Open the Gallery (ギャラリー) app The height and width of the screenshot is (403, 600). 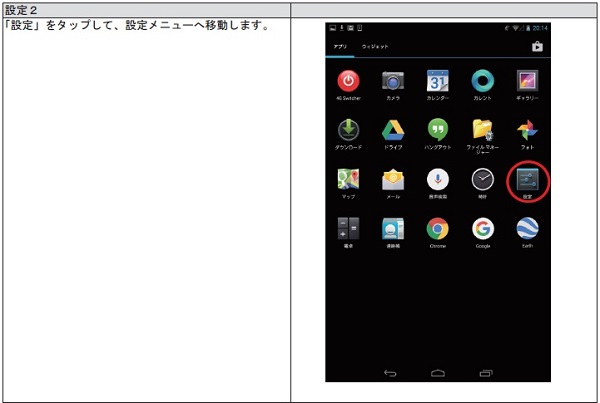tap(527, 81)
